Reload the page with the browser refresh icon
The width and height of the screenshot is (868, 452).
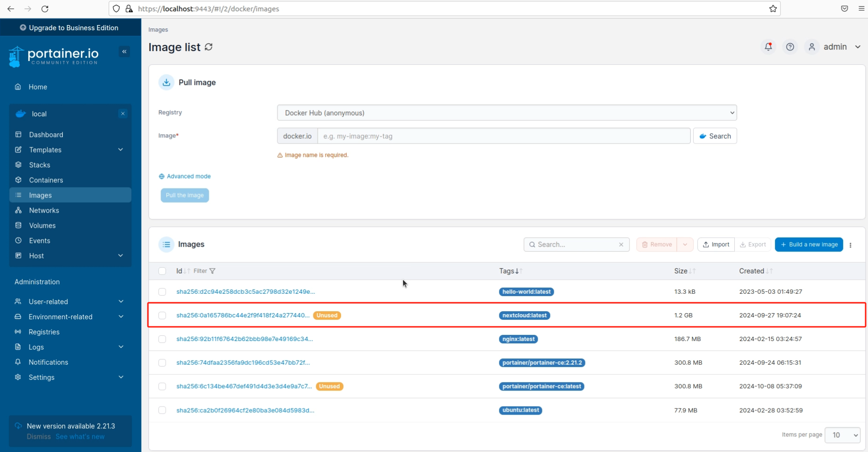coord(45,9)
